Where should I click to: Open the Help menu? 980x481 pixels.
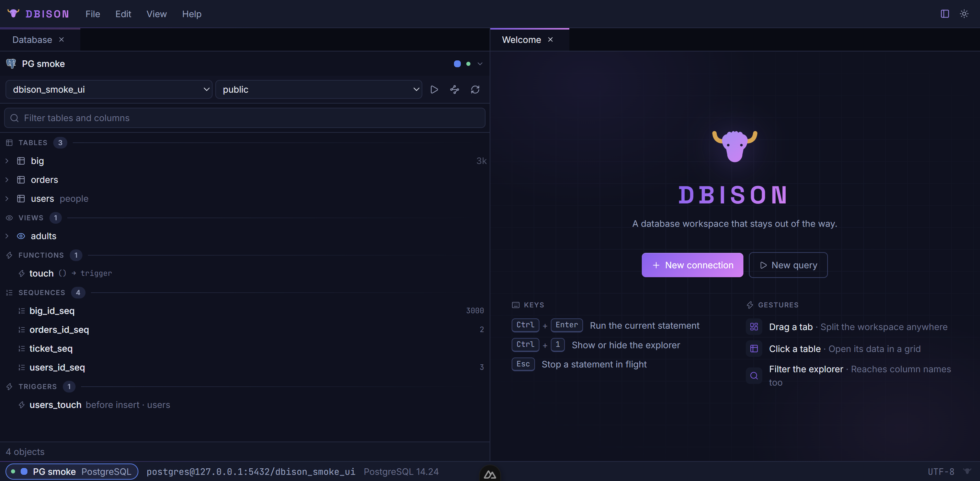click(192, 14)
